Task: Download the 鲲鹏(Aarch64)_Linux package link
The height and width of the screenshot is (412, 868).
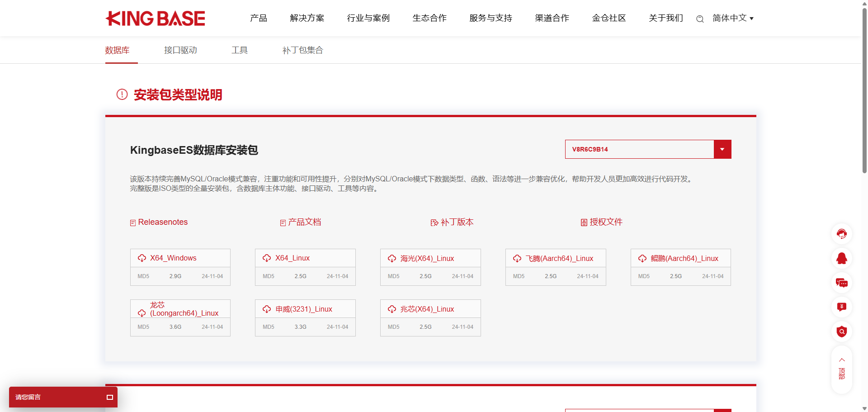Action: 684,259
